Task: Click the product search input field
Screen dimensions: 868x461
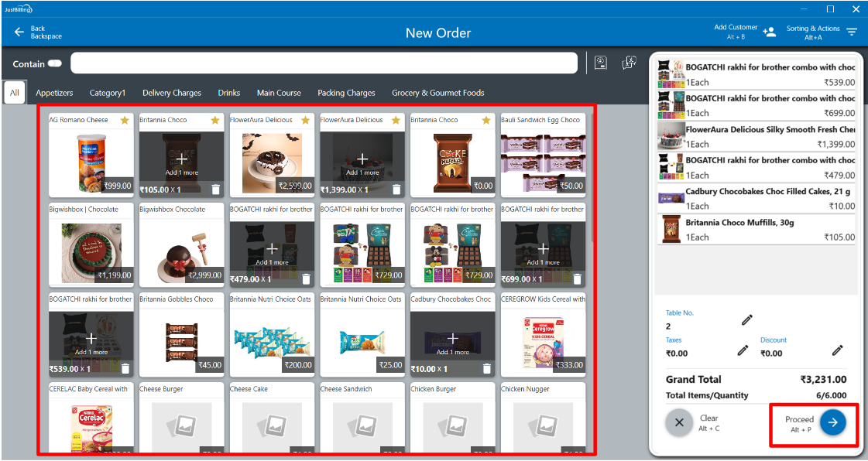Action: tap(324, 63)
